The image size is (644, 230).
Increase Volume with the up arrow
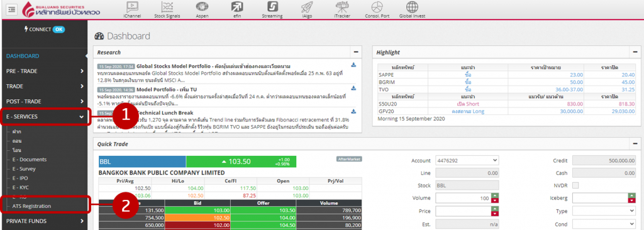(x=495, y=195)
